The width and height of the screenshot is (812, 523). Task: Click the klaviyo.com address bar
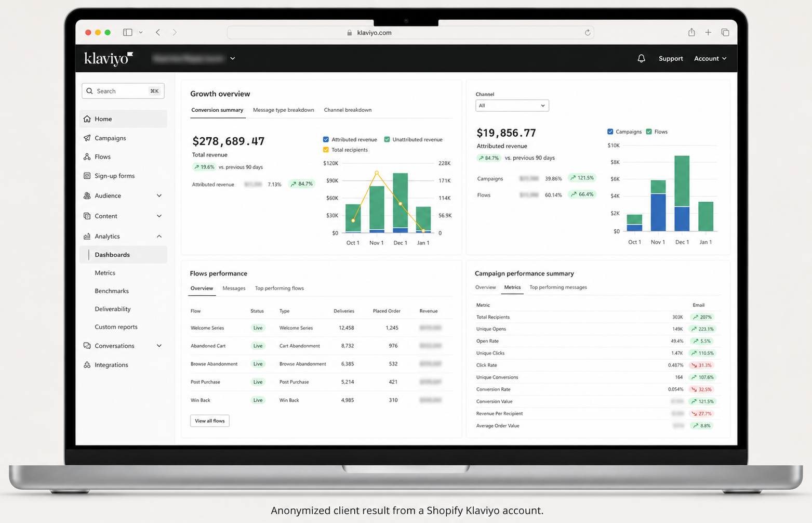(x=410, y=32)
